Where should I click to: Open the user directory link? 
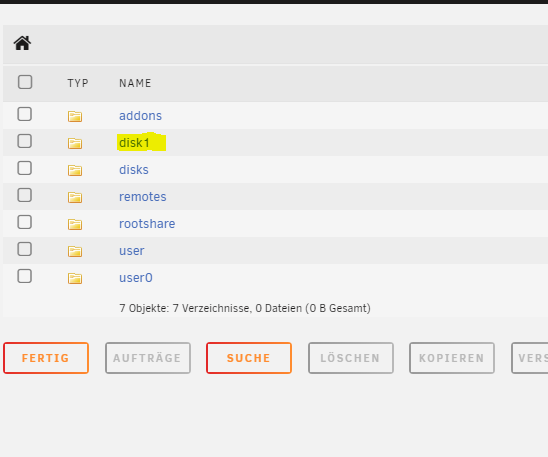pos(131,251)
